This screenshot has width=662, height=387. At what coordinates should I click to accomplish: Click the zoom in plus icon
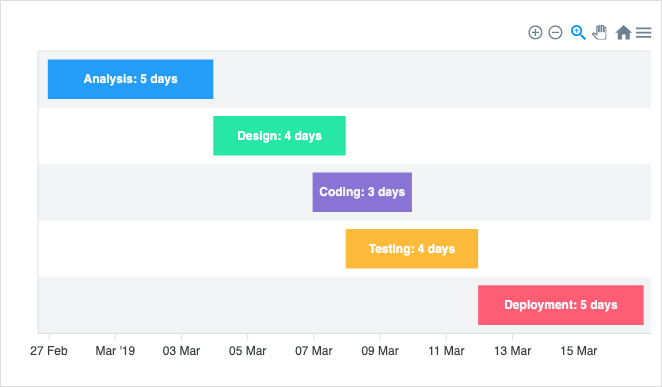[535, 32]
